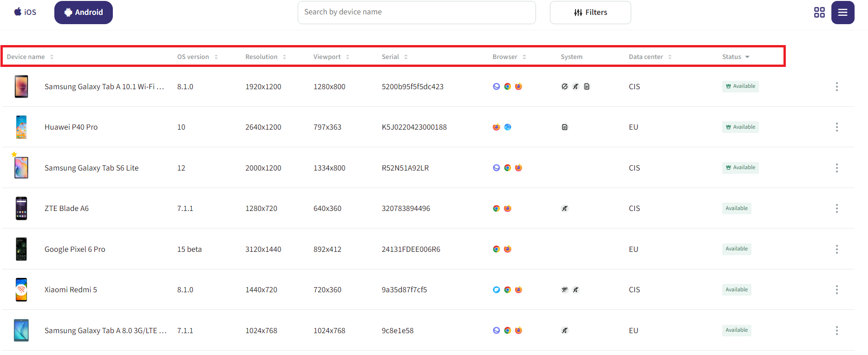Open Chrome on Xiaomi Redmi 5

[x=508, y=289]
